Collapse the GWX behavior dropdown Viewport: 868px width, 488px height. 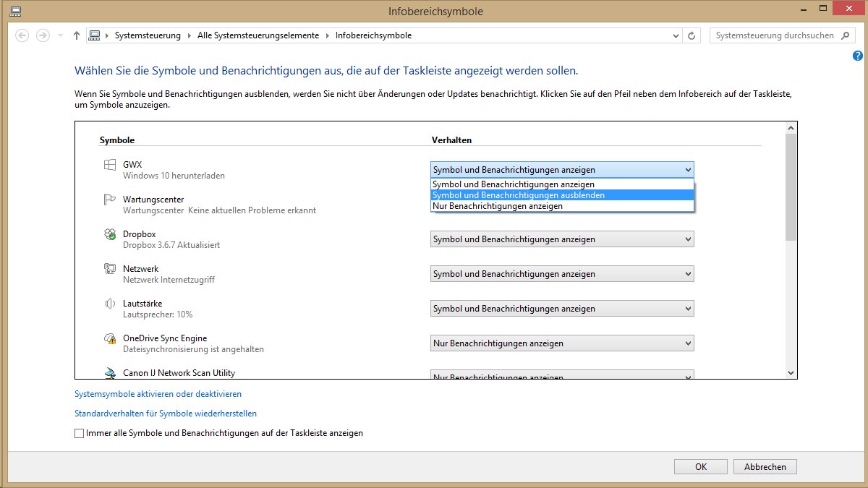point(562,170)
